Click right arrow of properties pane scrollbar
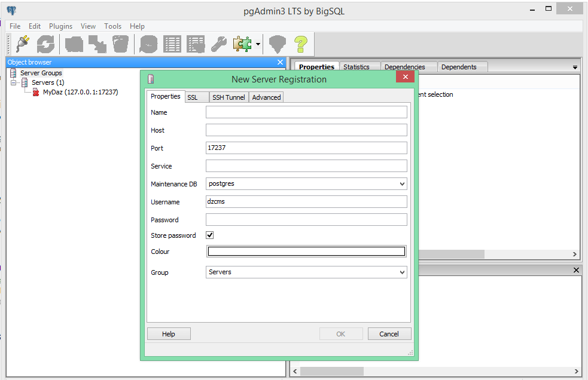588x380 pixels. (x=574, y=254)
